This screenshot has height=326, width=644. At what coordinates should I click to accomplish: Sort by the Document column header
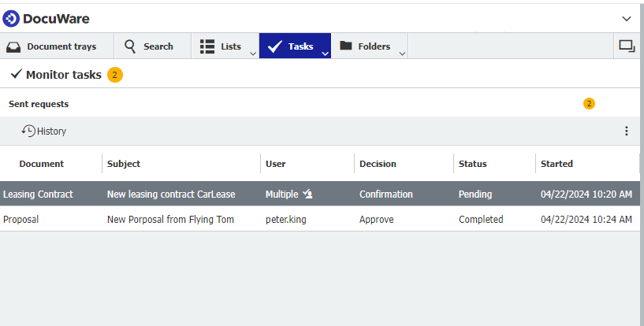(42, 164)
